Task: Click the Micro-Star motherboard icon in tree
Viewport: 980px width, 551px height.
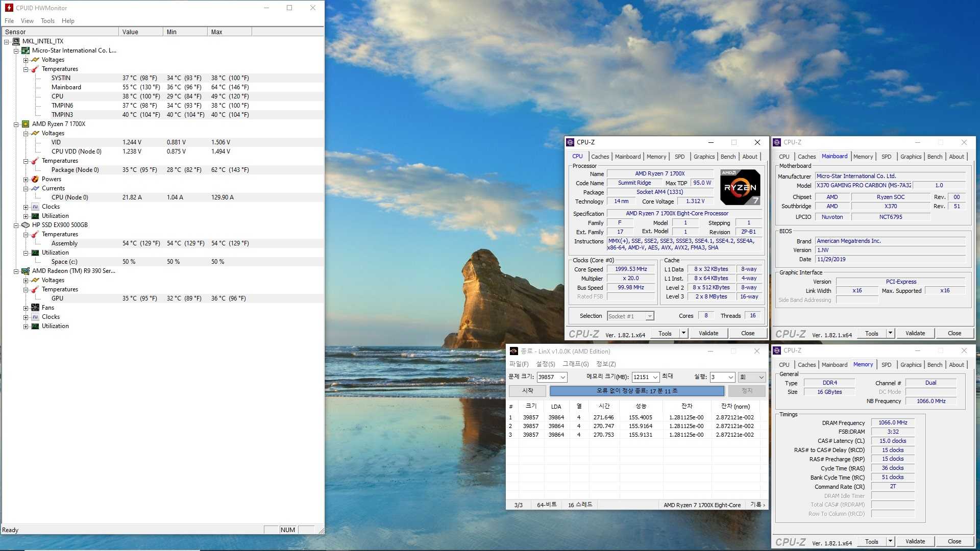Action: click(x=26, y=51)
